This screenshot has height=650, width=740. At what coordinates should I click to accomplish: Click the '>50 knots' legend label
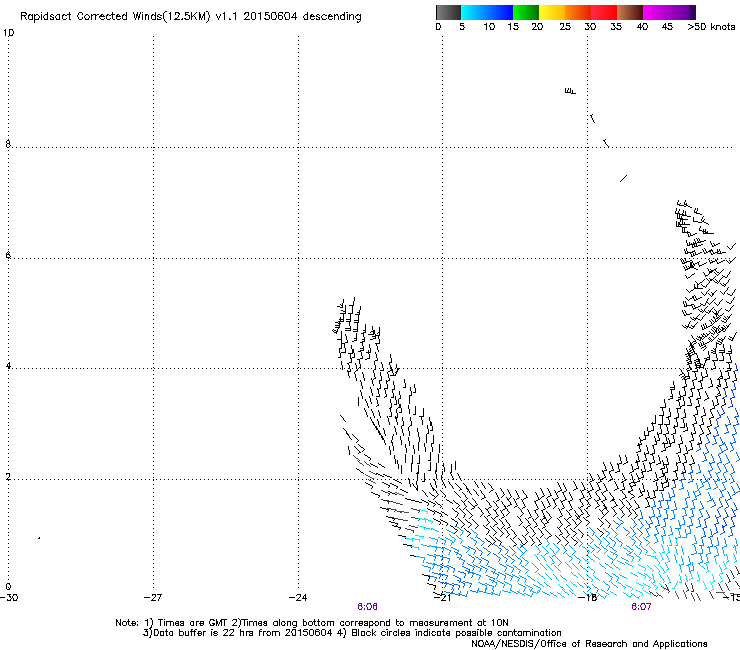tap(711, 27)
